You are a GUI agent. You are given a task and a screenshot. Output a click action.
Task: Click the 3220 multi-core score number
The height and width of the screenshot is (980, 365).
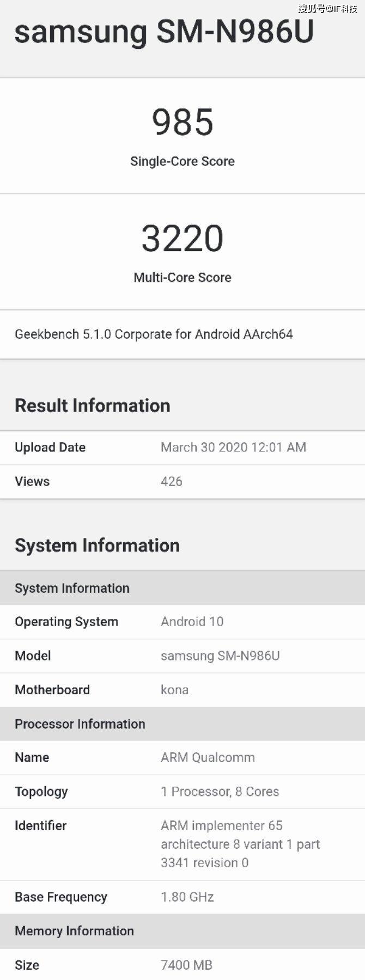(x=182, y=238)
